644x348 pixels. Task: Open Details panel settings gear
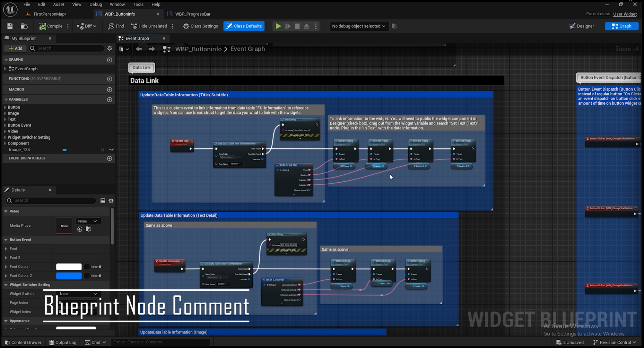pos(111,201)
